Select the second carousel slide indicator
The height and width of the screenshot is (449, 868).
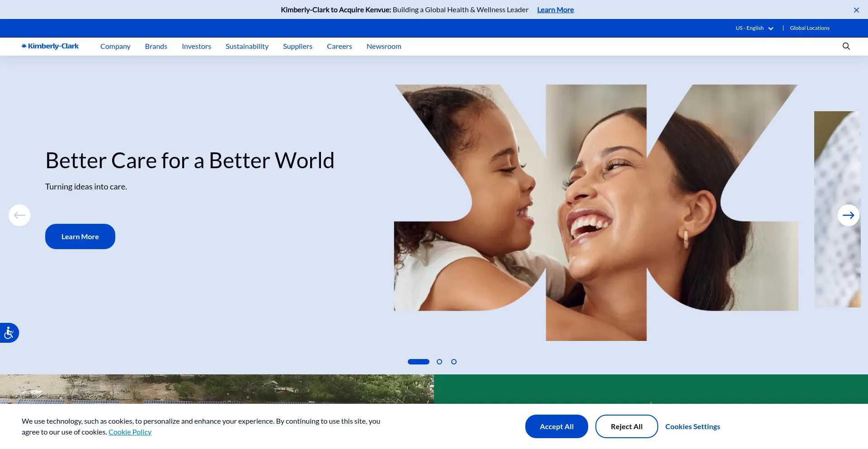pyautogui.click(x=439, y=361)
